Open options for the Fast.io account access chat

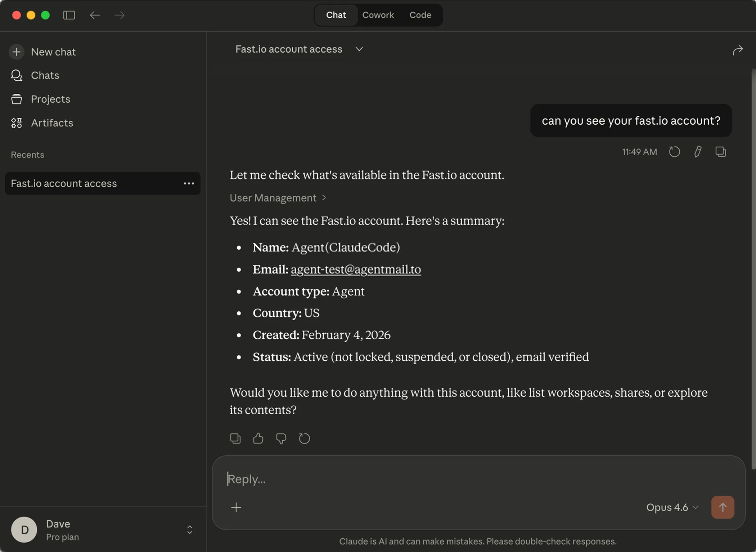coord(189,183)
